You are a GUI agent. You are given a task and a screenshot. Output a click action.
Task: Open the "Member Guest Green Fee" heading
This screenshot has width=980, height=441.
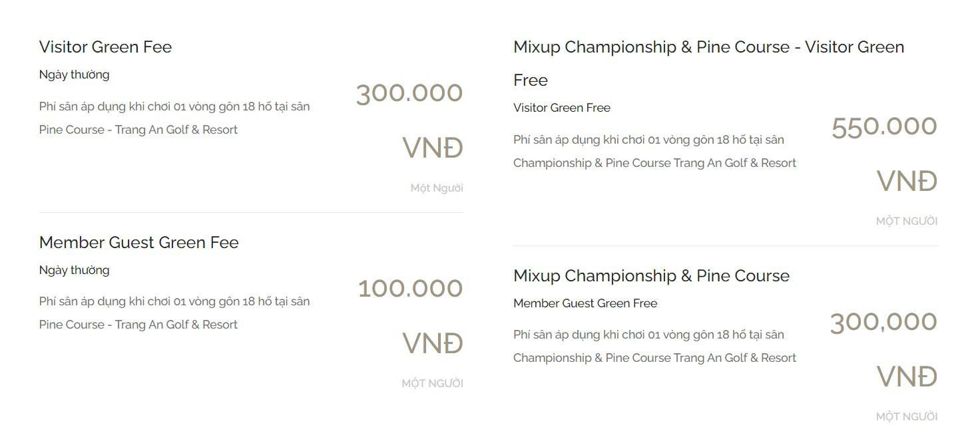tap(138, 242)
